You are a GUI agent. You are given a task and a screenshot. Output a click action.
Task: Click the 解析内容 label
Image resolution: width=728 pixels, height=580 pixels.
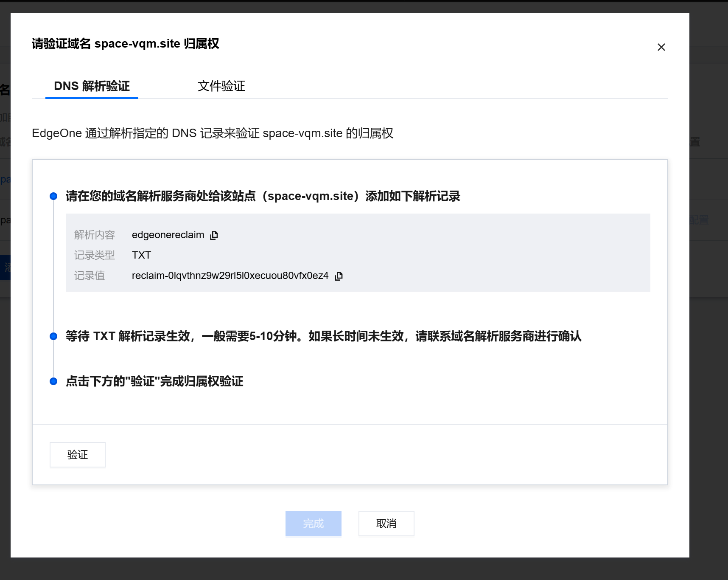point(94,235)
